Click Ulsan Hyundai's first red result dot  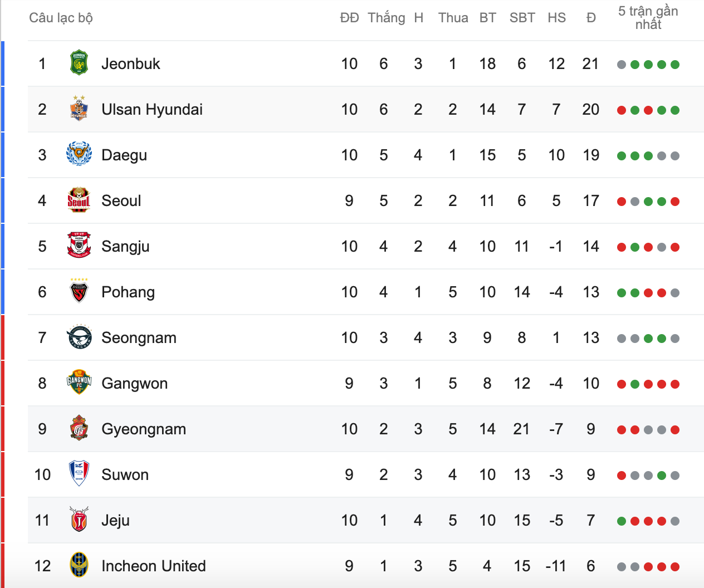622,110
